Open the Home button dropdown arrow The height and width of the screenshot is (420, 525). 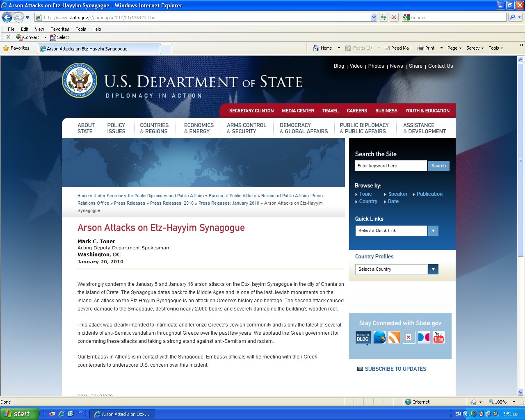(x=339, y=48)
